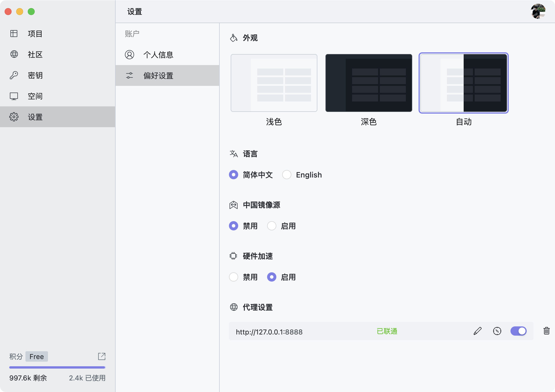Select the English language radio button
The height and width of the screenshot is (392, 555).
[287, 175]
